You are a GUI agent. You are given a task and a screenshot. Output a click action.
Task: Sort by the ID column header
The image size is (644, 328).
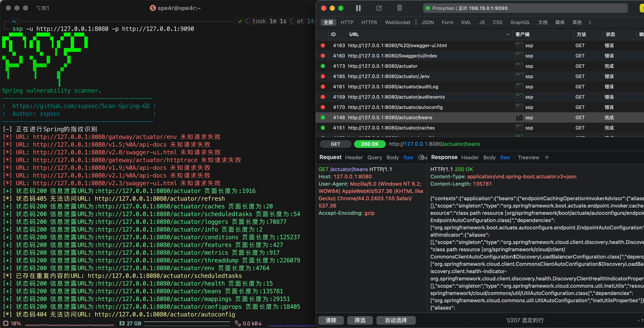tap(333, 34)
